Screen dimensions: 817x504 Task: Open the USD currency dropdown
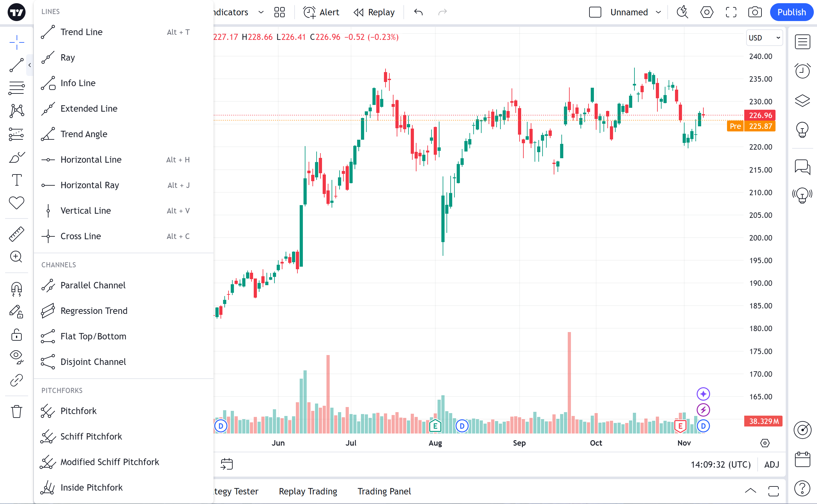pos(764,38)
